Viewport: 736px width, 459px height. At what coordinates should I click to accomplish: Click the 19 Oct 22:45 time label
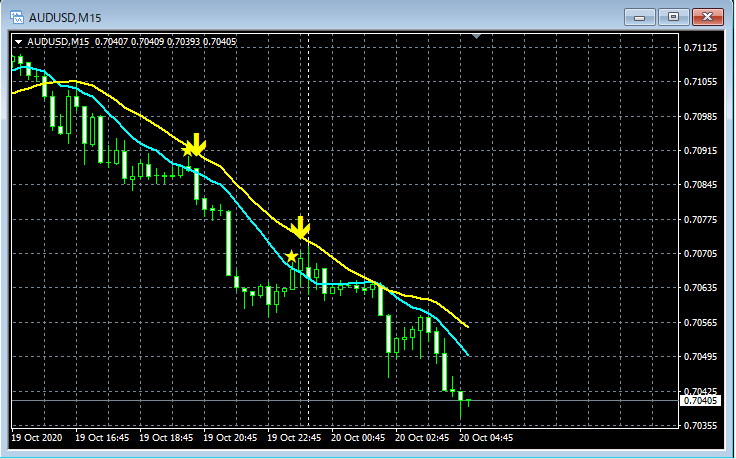click(294, 437)
